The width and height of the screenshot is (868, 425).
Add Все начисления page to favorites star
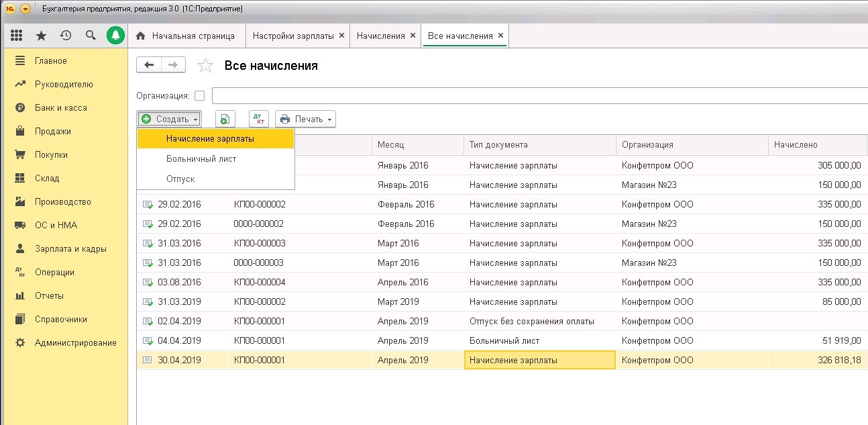(205, 66)
